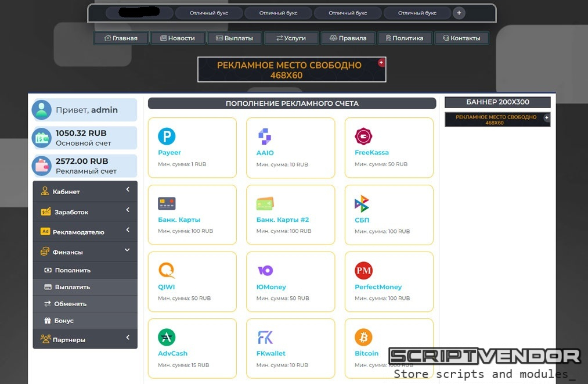
Task: Open the Выплаты navigation item
Action: [235, 38]
